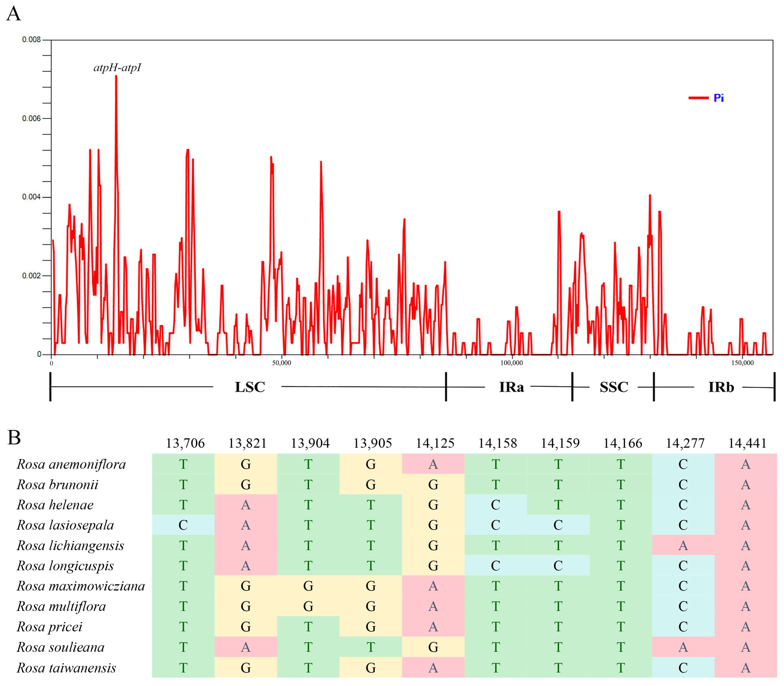The height and width of the screenshot is (686, 784).
Task: Click the red Pi legend line
Action: click(x=699, y=98)
